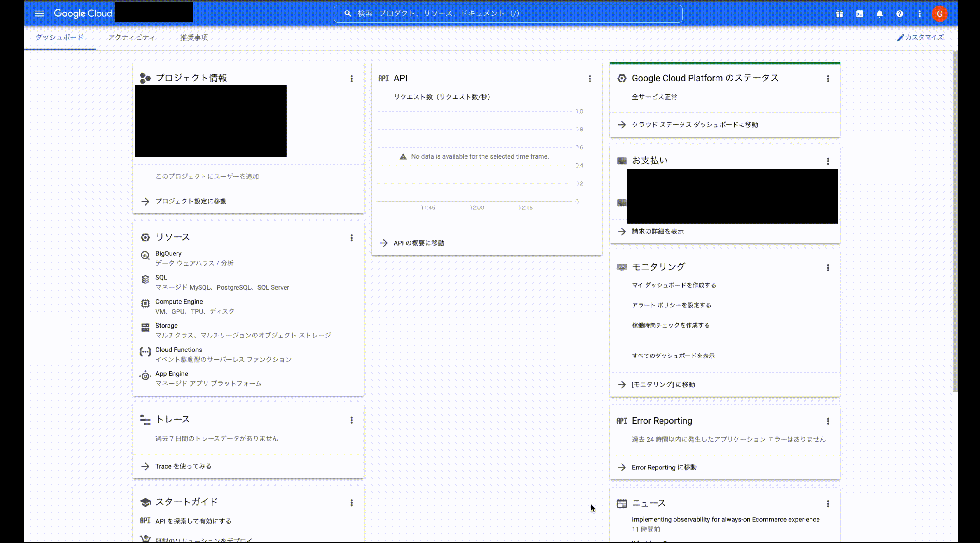Open スタートガイド card options menu

pyautogui.click(x=351, y=503)
